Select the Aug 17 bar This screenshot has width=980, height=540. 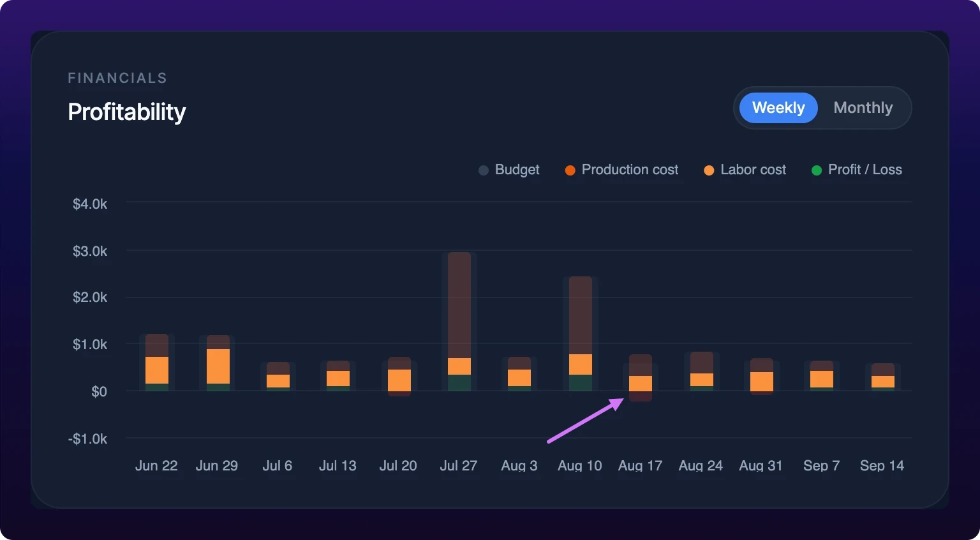point(641,378)
